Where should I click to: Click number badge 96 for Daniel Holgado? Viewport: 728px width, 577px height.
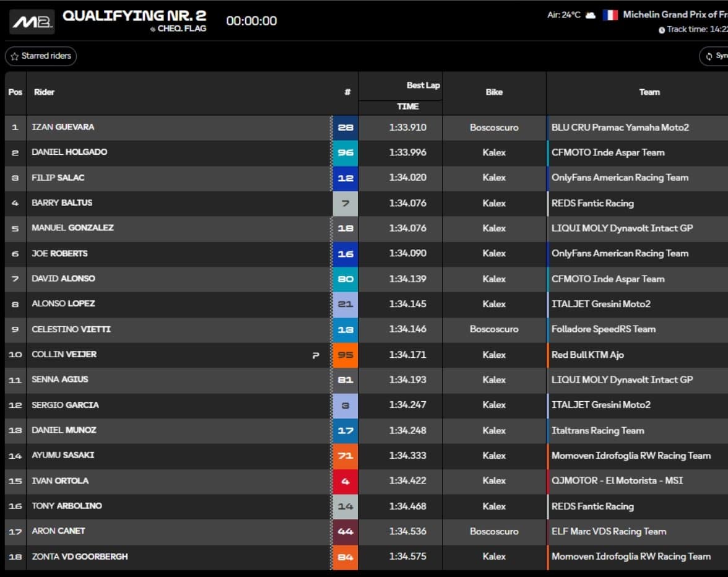pos(345,153)
